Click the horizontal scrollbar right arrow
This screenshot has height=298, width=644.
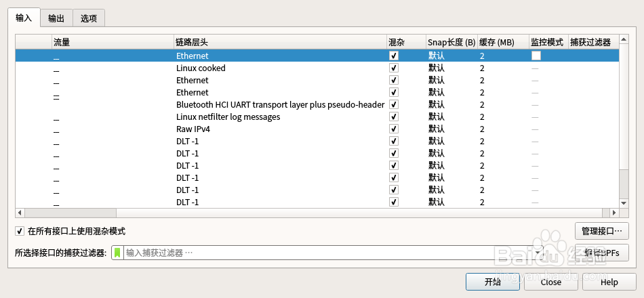point(614,213)
